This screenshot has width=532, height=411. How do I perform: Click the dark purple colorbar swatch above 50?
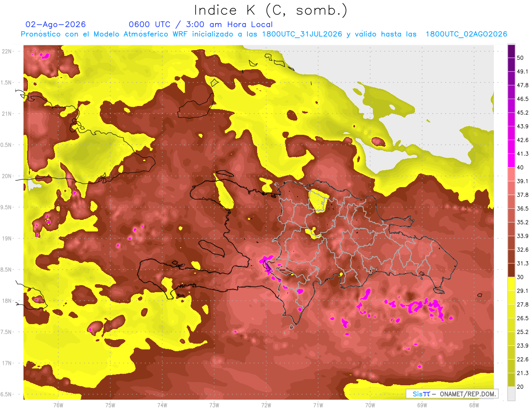coord(511,51)
